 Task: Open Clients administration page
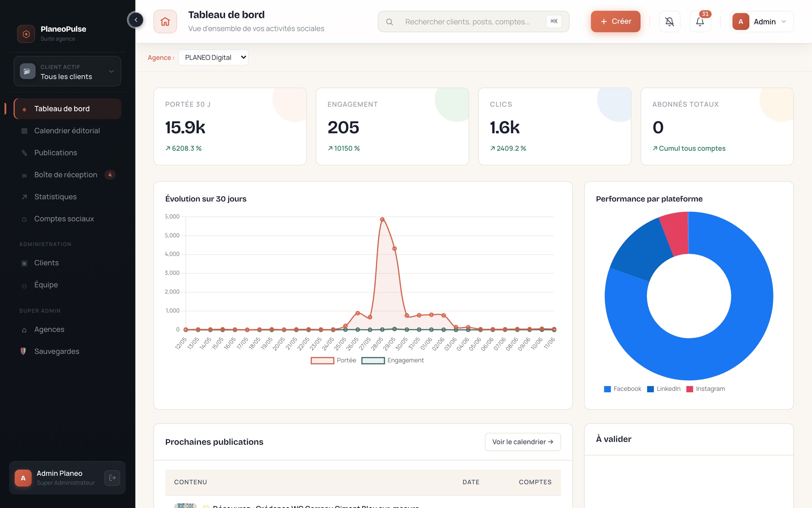(68, 263)
